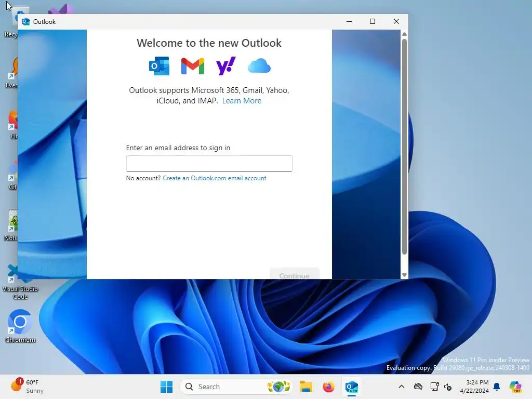Click the Gmail logo icon

(x=192, y=66)
